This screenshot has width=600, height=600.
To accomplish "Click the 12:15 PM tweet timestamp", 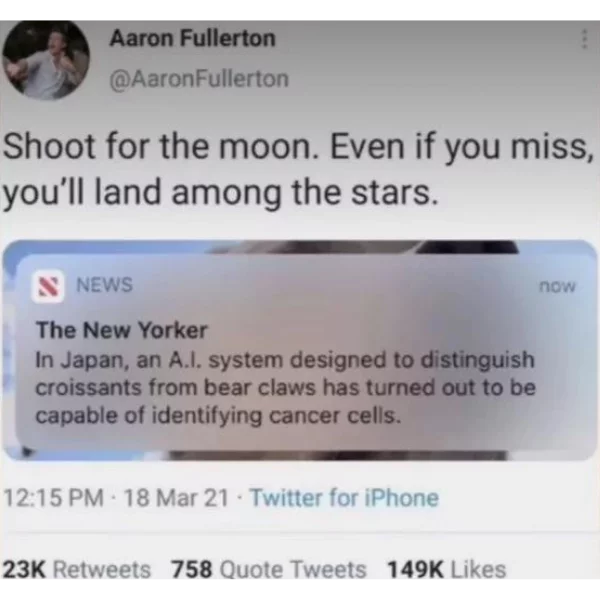I will (x=54, y=498).
